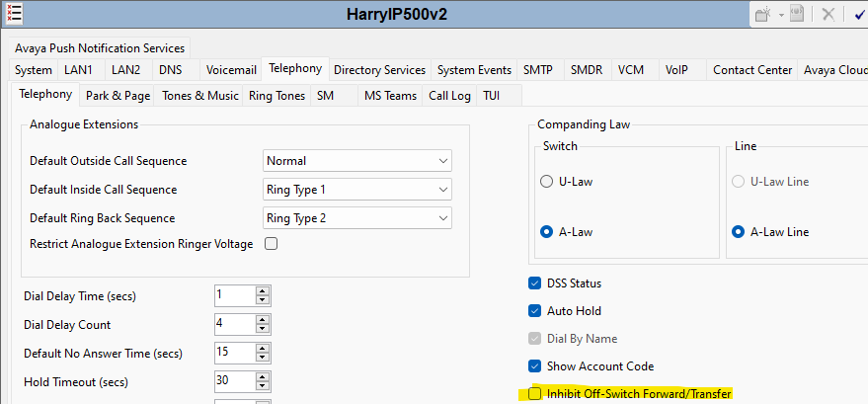Open the new record dropdown arrow

[x=782, y=15]
